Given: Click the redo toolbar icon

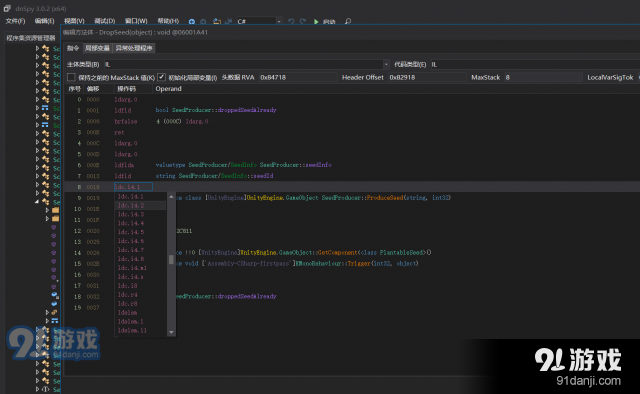Looking at the screenshot, I should (x=303, y=21).
